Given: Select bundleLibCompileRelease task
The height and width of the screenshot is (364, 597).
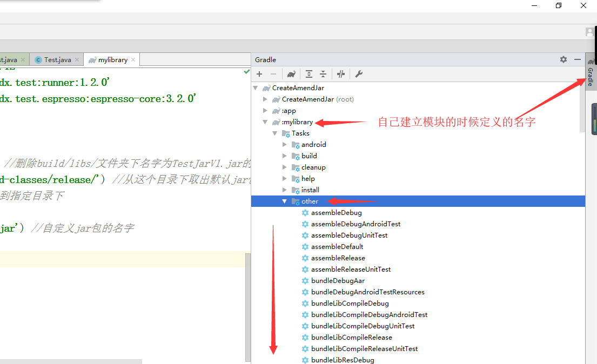Looking at the screenshot, I should (x=351, y=338).
